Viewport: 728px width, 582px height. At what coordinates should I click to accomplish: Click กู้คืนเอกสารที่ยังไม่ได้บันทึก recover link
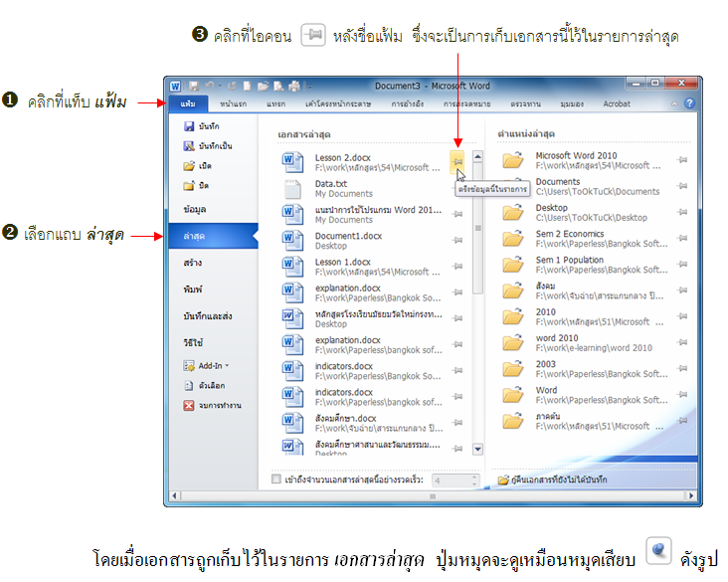(553, 480)
